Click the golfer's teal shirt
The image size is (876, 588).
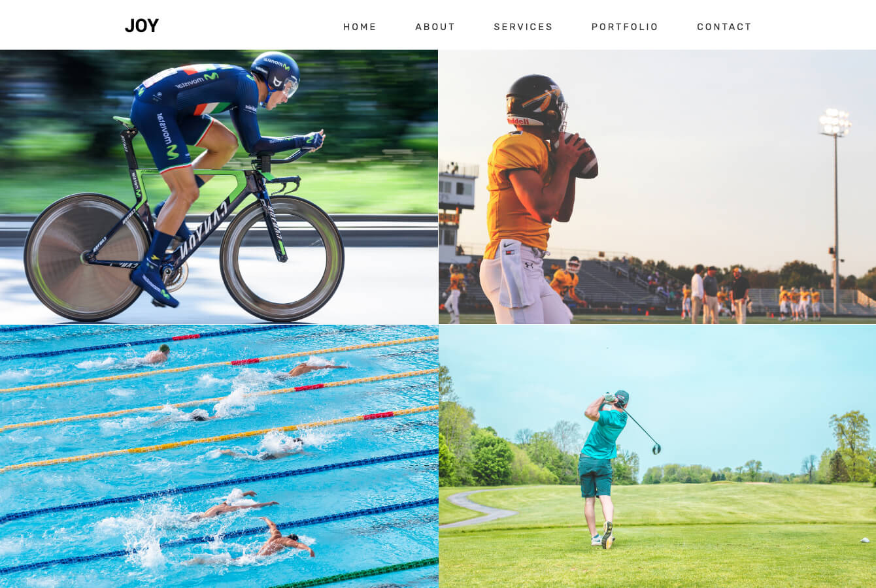[x=603, y=434]
